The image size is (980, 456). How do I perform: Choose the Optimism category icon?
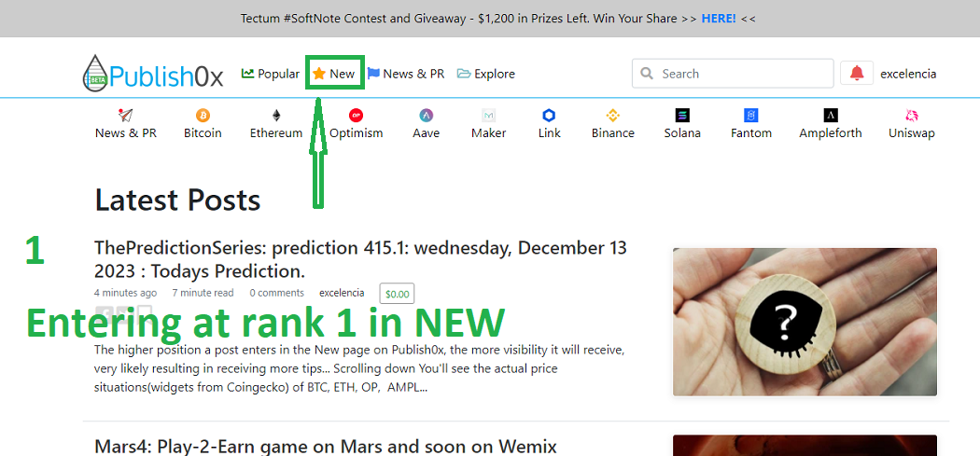(x=357, y=115)
